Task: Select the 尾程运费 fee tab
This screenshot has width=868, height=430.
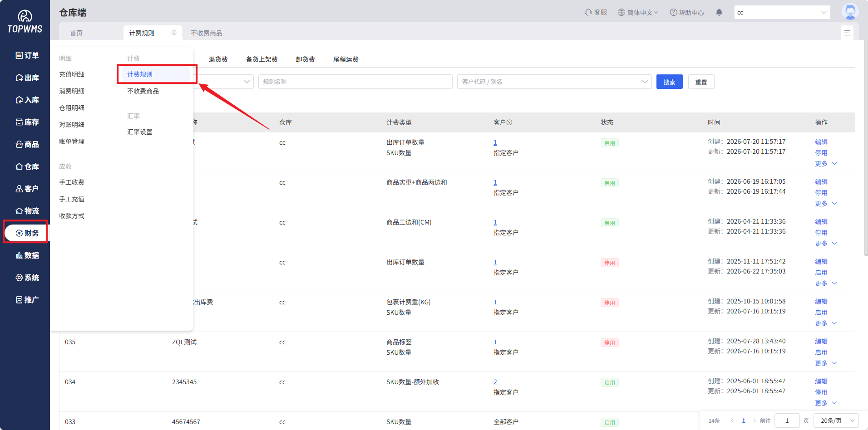Action: point(346,59)
